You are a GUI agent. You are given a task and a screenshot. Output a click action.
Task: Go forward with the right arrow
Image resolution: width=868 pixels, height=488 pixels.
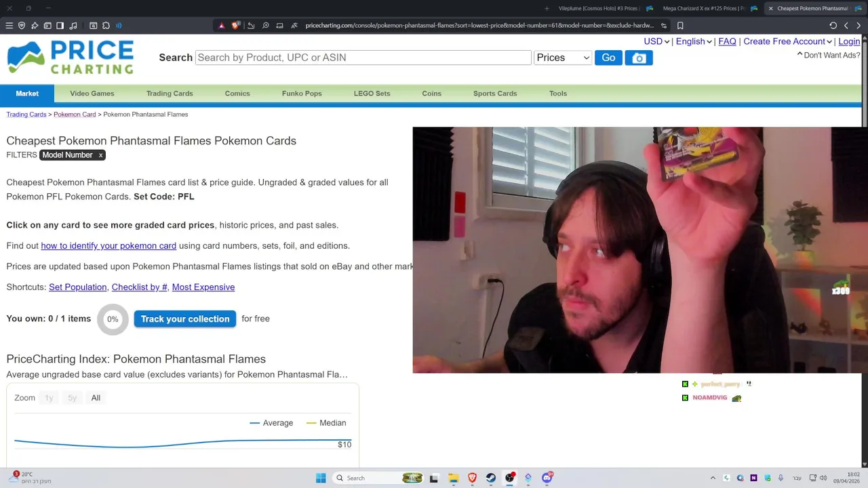click(x=859, y=26)
